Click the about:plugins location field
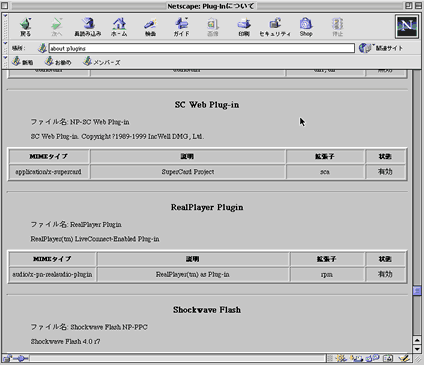424x365 pixels. pos(202,48)
